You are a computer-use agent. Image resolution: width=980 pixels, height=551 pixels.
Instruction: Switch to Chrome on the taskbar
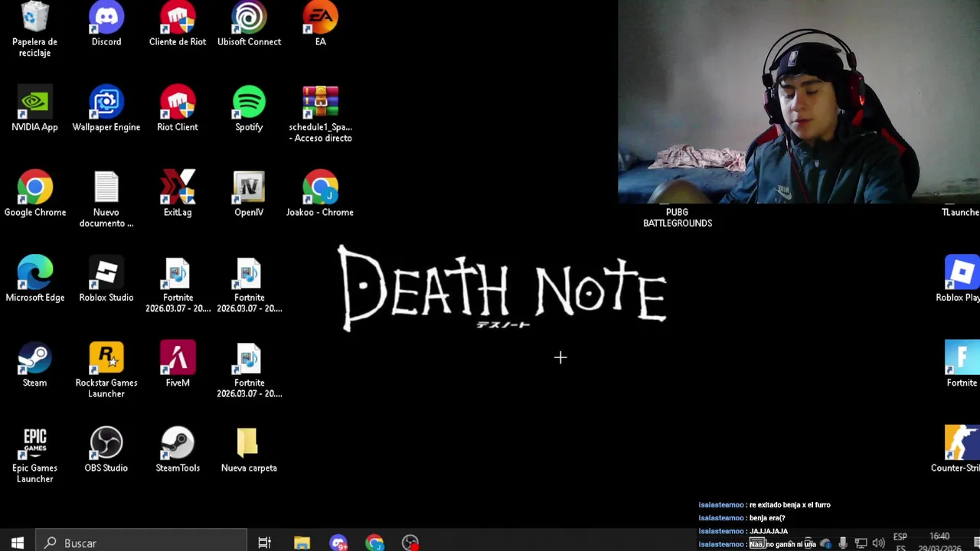374,543
